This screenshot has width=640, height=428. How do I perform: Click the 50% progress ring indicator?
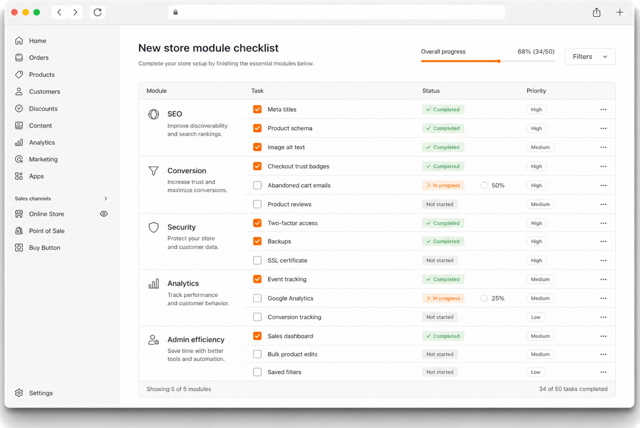[484, 185]
